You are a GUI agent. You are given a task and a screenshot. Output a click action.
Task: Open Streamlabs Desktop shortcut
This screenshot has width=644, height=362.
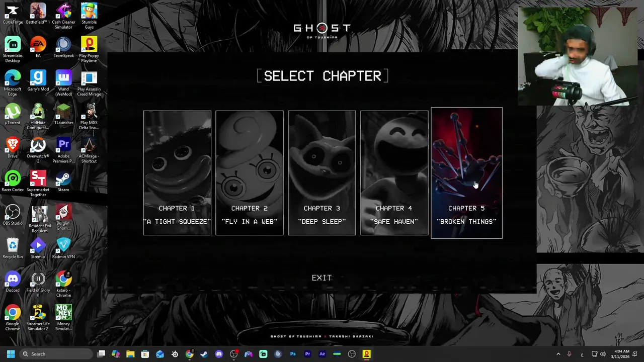[x=13, y=49]
